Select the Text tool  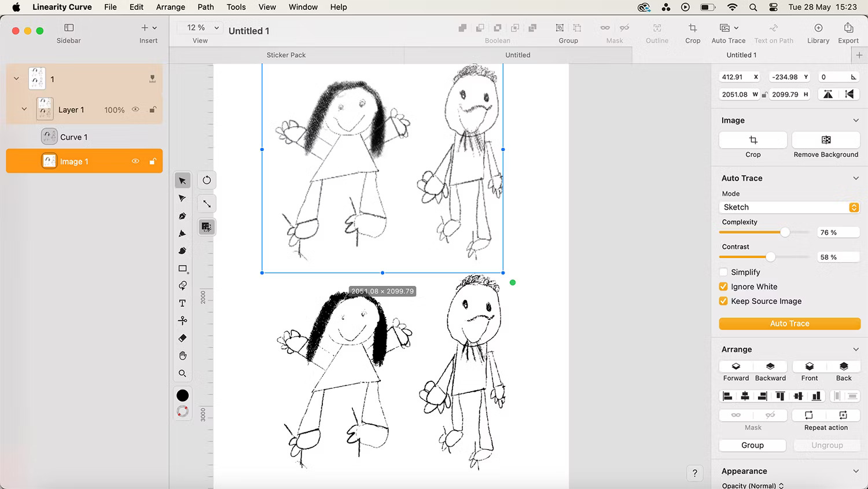click(182, 303)
